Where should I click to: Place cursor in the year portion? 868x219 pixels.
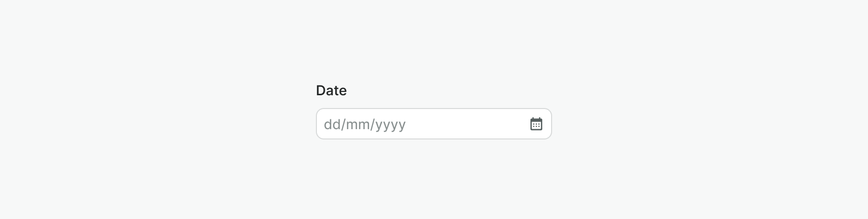pos(391,124)
